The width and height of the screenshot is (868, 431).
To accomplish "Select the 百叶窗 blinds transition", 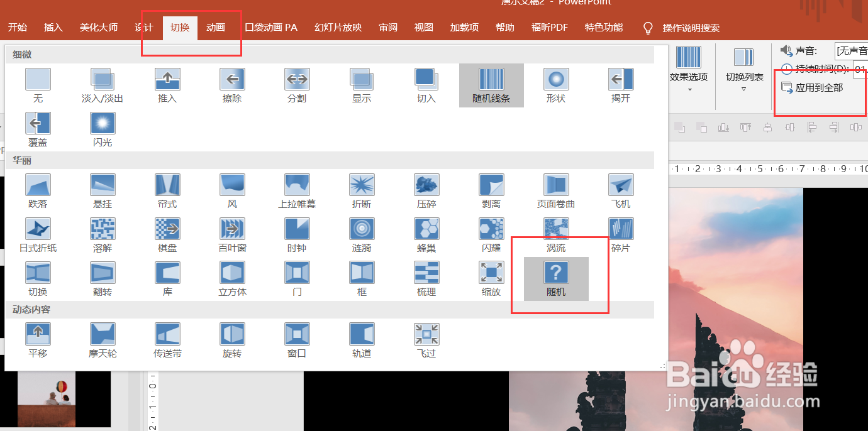I will pos(232,235).
